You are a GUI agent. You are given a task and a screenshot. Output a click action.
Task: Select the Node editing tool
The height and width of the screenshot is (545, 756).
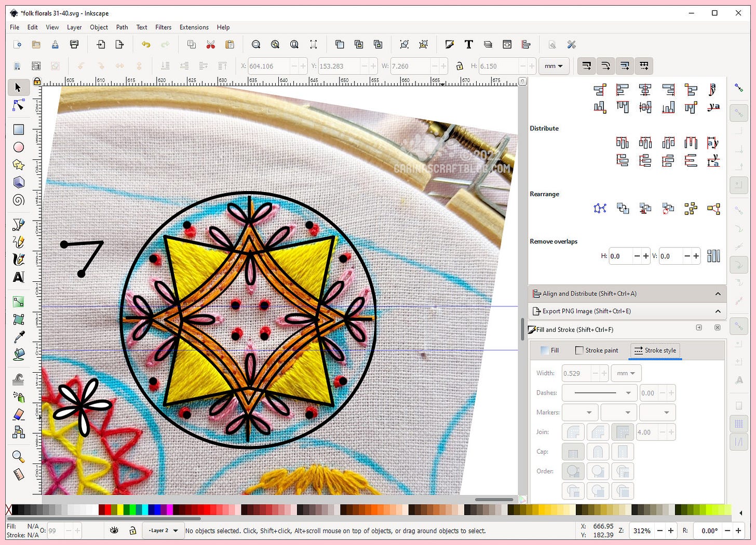tap(18, 105)
